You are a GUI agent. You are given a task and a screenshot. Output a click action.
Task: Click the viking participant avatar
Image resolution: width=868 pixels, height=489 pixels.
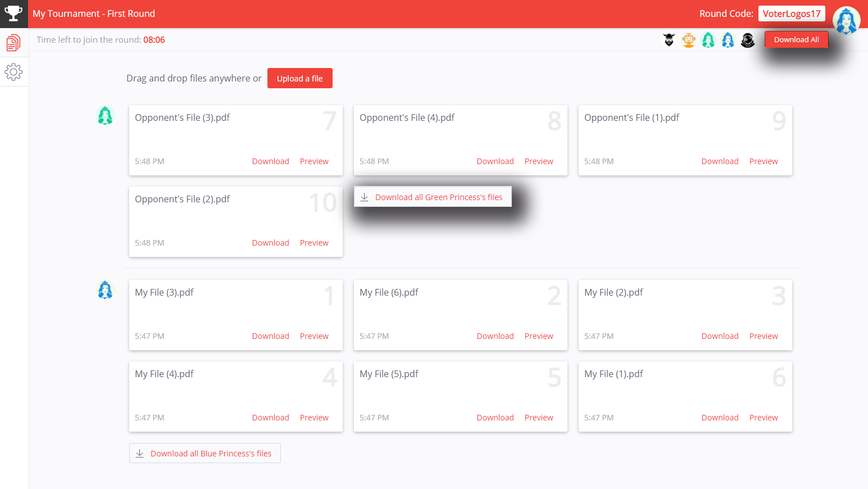tap(669, 40)
